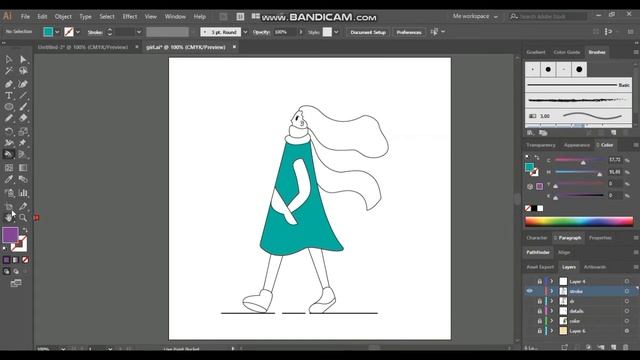Expand the details layer
The width and height of the screenshot is (640, 360).
pos(551,311)
